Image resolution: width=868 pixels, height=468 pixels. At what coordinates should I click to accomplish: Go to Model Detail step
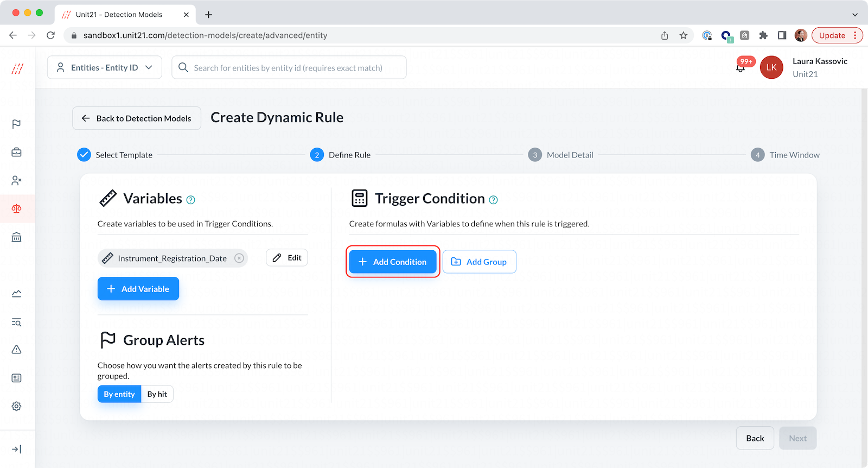coord(561,155)
